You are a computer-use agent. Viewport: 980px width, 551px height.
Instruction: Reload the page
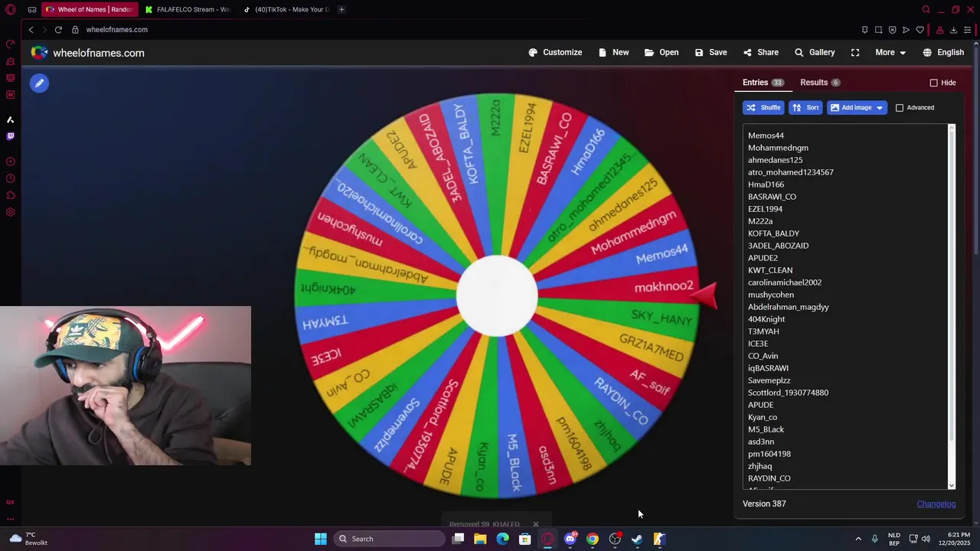click(58, 30)
